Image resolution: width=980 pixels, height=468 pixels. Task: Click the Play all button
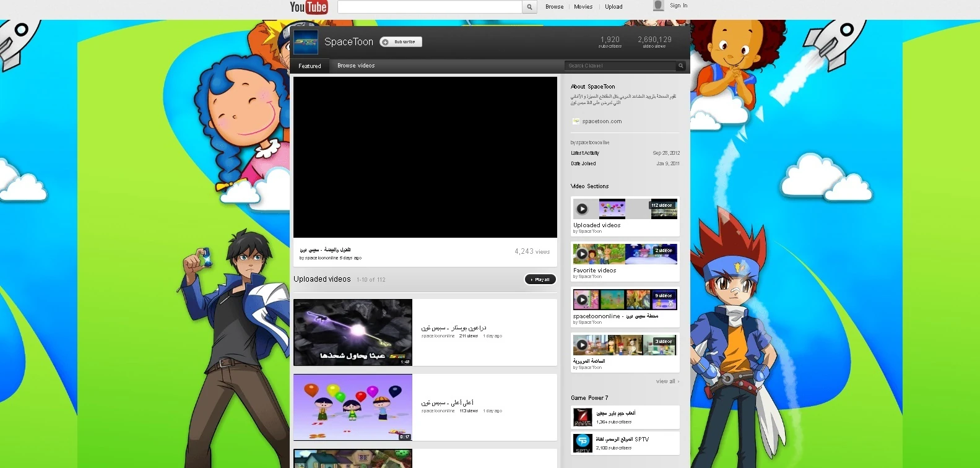coord(540,279)
